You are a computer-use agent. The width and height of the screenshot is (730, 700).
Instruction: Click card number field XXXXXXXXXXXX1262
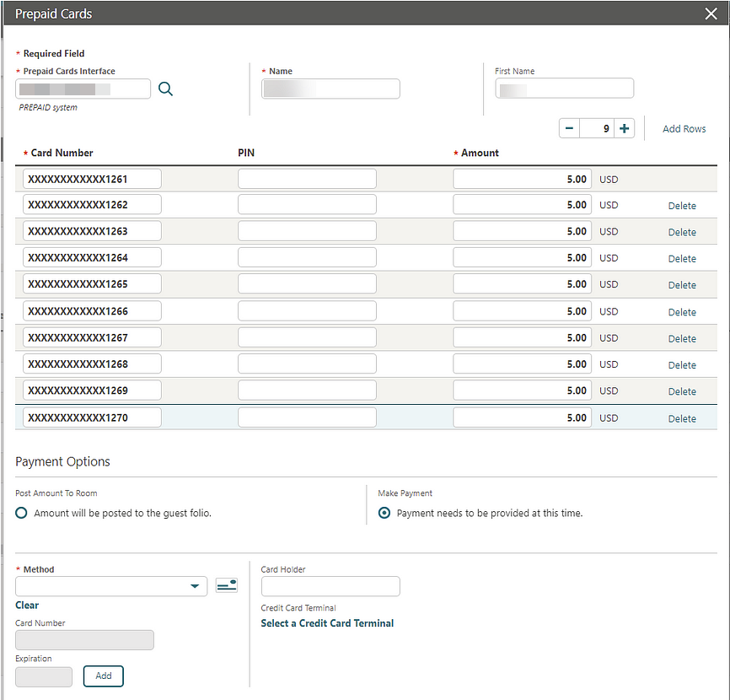pyautogui.click(x=92, y=204)
